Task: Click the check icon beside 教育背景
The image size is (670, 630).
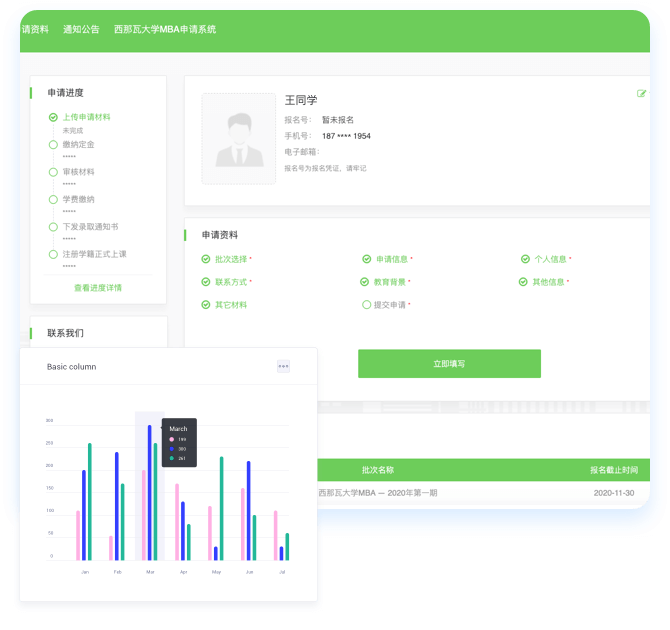Action: (367, 282)
